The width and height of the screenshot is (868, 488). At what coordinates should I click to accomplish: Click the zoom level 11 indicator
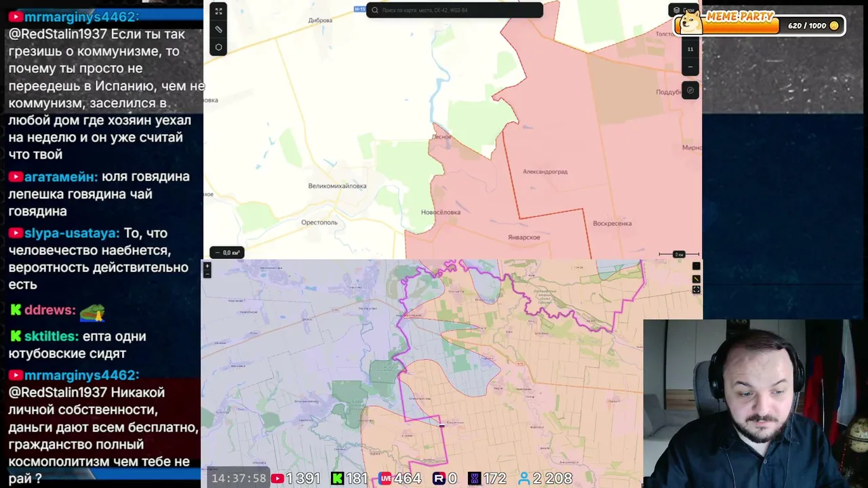pyautogui.click(x=690, y=49)
